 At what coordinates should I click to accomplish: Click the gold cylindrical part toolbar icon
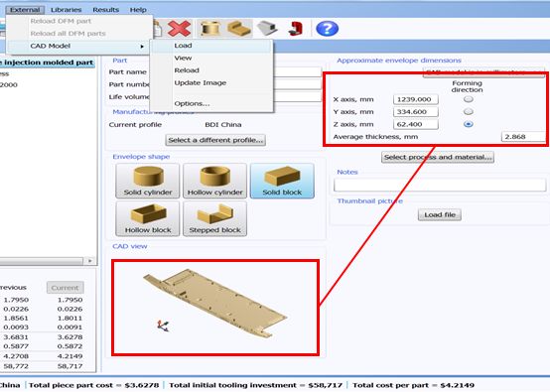click(x=209, y=29)
